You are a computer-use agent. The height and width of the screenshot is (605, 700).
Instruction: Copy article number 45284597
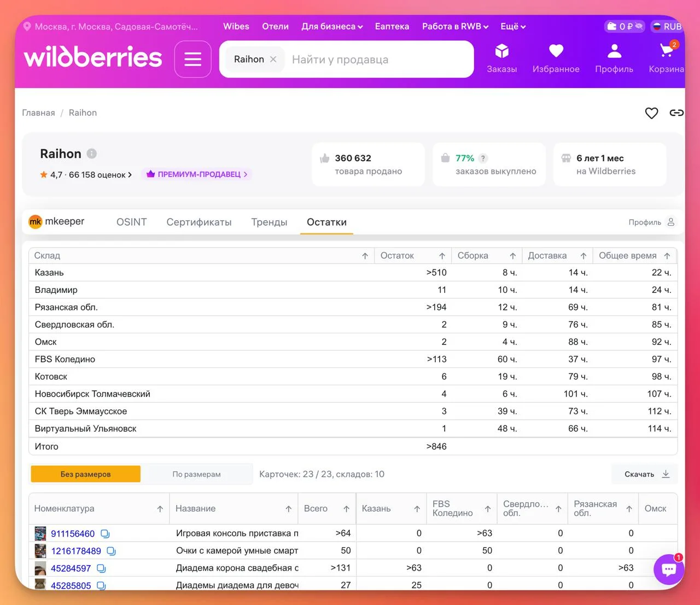101,568
